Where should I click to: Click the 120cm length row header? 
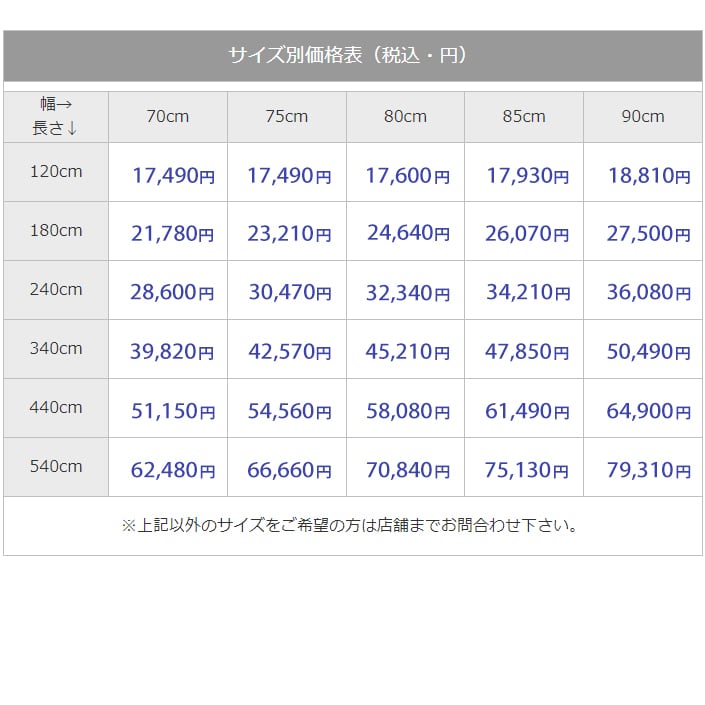pyautogui.click(x=56, y=172)
